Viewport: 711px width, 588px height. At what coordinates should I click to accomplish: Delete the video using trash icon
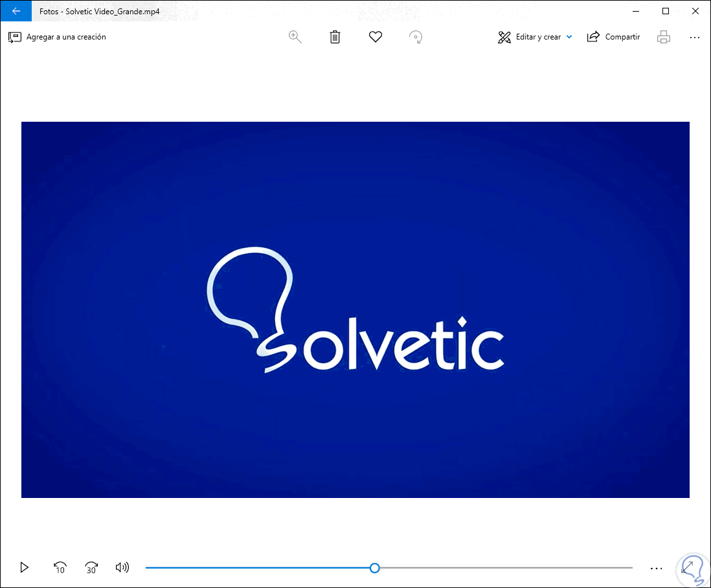coord(335,37)
